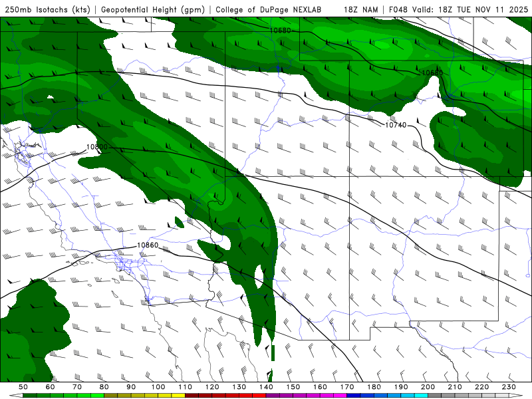Click the bright yellow swatch below the 110 label

tap(178, 396)
